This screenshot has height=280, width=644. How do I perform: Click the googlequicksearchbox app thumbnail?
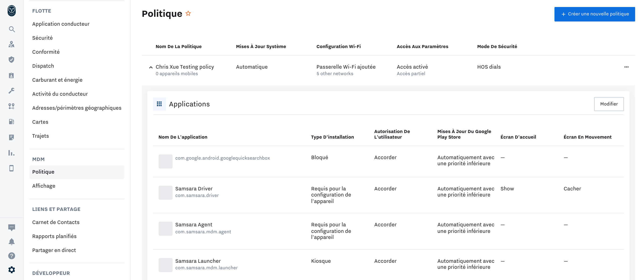tap(165, 161)
